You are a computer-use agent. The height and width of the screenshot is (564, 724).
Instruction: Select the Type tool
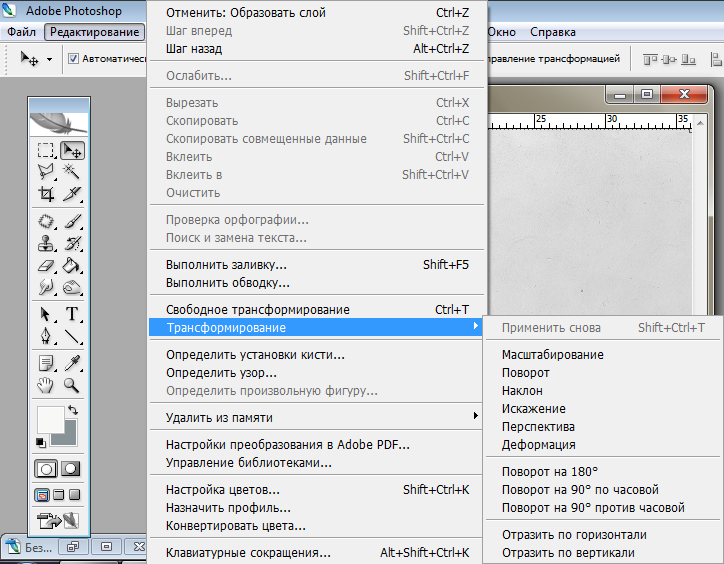[x=72, y=314]
